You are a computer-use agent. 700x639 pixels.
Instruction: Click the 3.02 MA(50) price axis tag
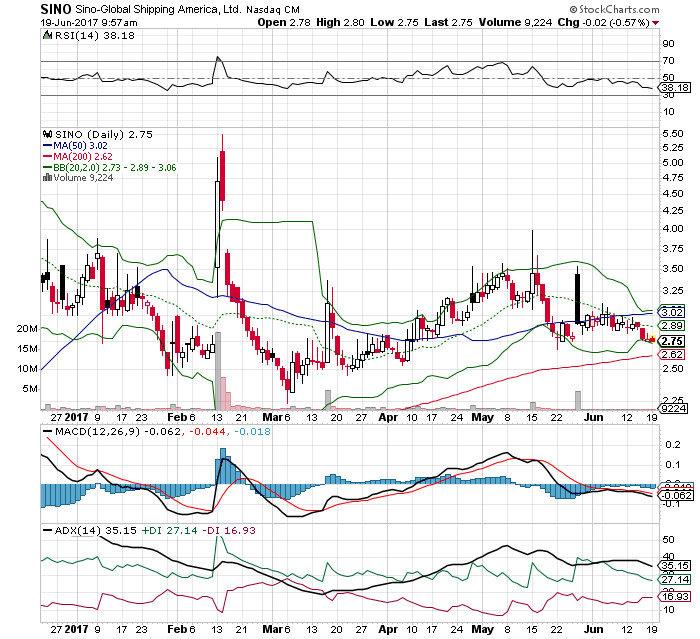click(672, 313)
